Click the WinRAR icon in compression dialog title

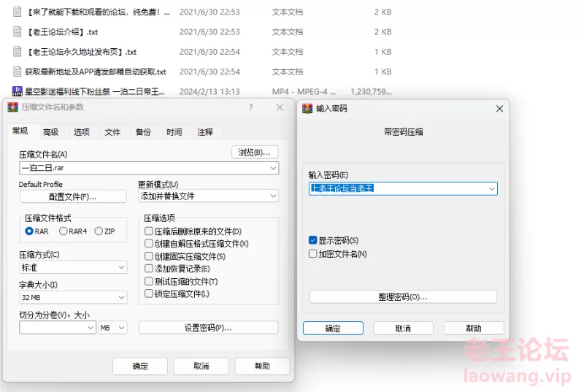12,107
